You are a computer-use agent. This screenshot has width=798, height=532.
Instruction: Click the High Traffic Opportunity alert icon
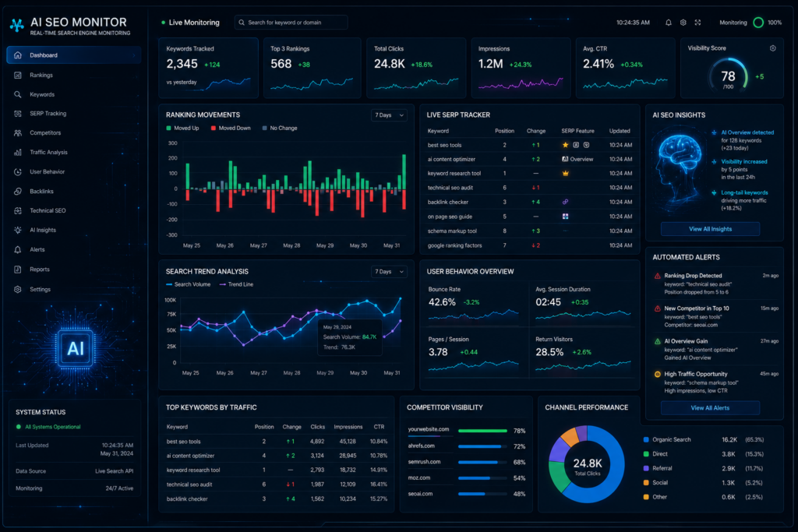[x=657, y=375]
